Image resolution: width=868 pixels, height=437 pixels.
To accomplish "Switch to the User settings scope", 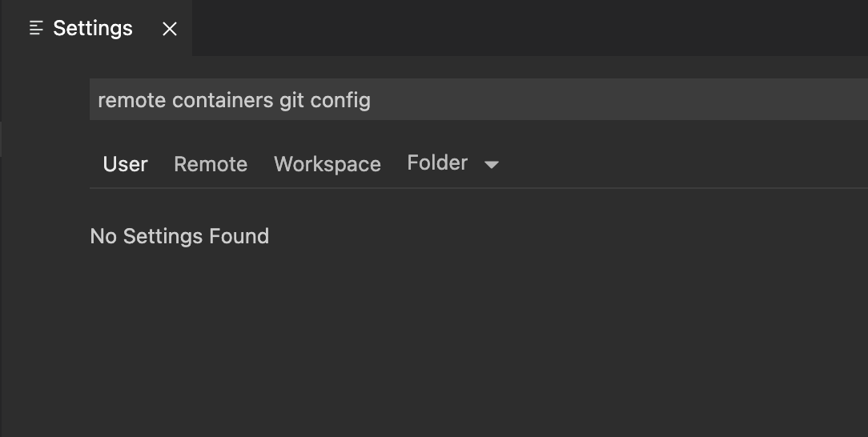I will coord(125,164).
